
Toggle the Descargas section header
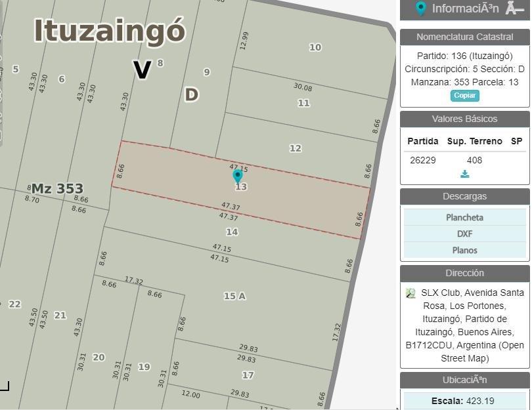point(464,196)
